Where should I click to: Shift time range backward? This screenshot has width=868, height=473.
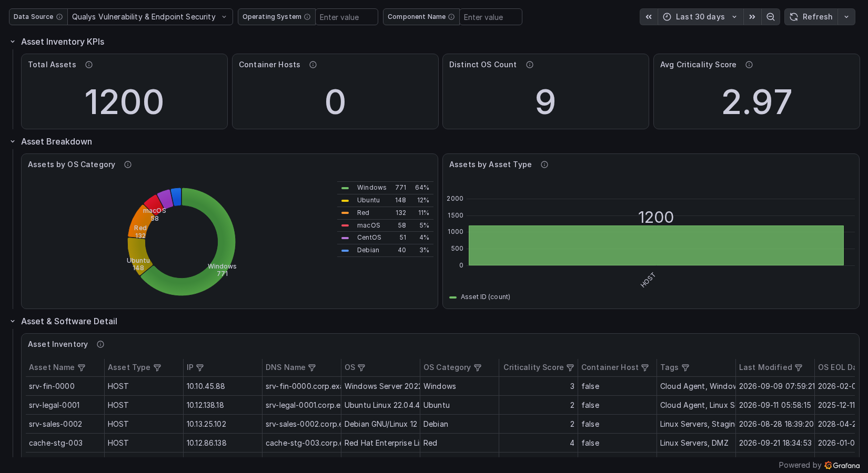[x=649, y=17]
